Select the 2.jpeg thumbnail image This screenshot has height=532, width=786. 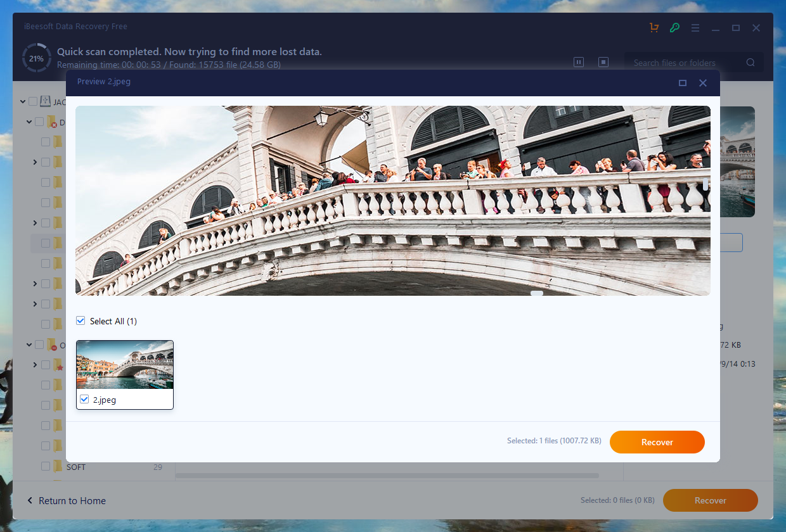[x=125, y=365]
